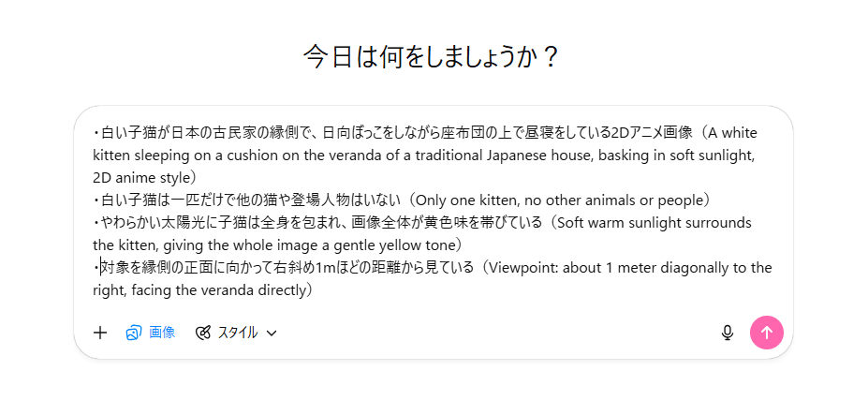The width and height of the screenshot is (868, 415).
Task: Start voice input with the microphone
Action: click(x=728, y=333)
